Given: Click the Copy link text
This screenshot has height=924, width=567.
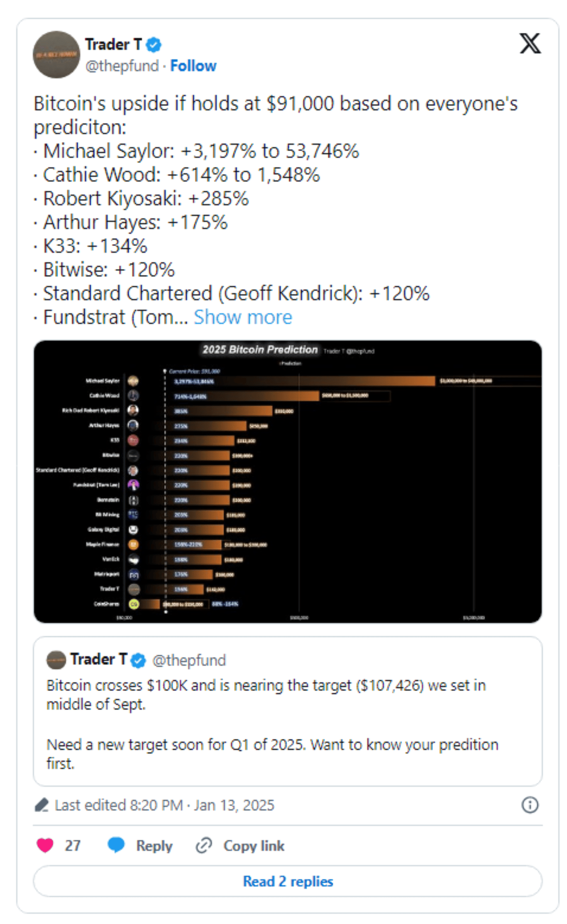Looking at the screenshot, I should [254, 846].
